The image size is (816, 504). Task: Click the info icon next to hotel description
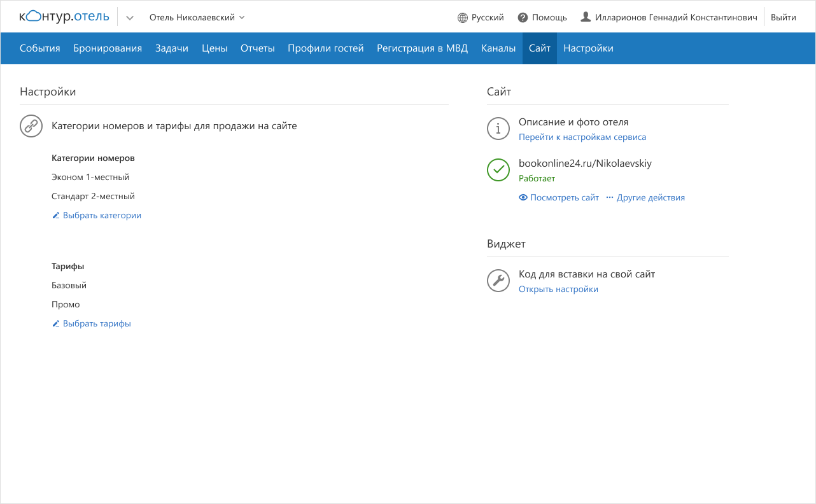click(498, 129)
